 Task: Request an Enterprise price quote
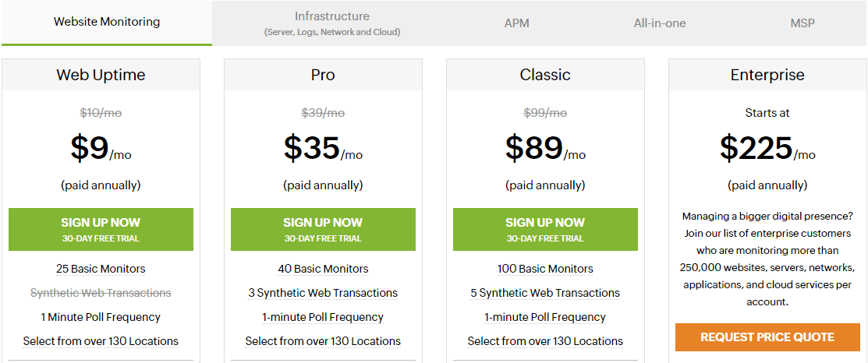(767, 337)
